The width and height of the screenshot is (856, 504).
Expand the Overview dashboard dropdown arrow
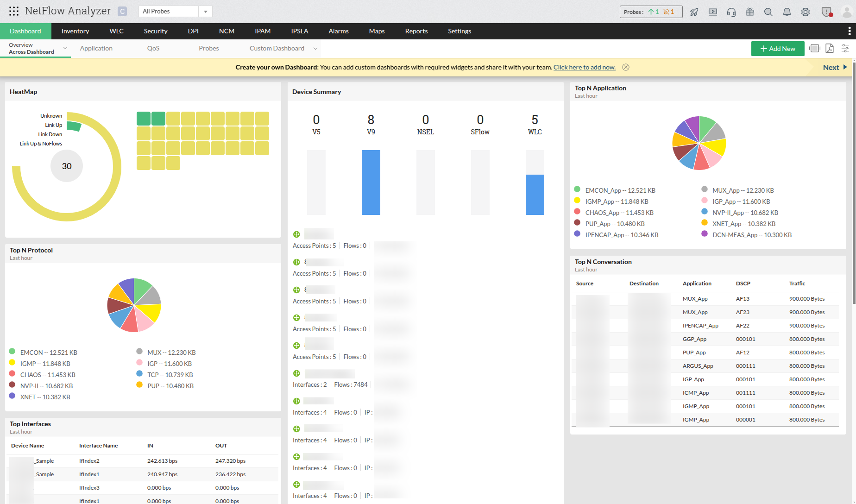coord(65,48)
